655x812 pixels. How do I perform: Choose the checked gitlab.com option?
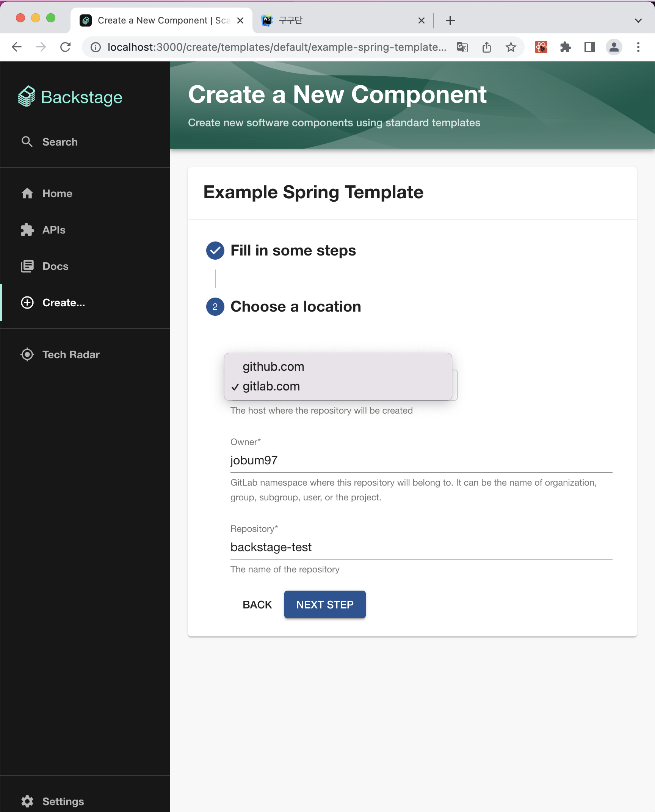click(338, 386)
